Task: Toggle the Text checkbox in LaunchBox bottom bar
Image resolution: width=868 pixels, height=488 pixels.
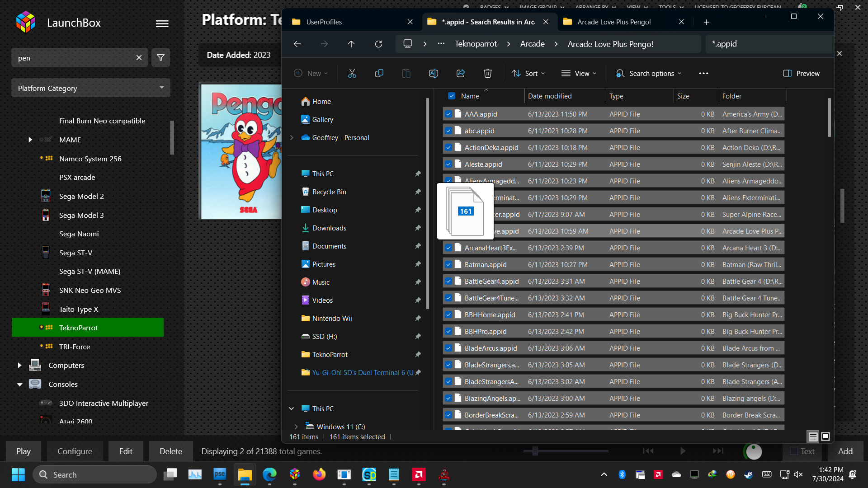Action: (794, 451)
